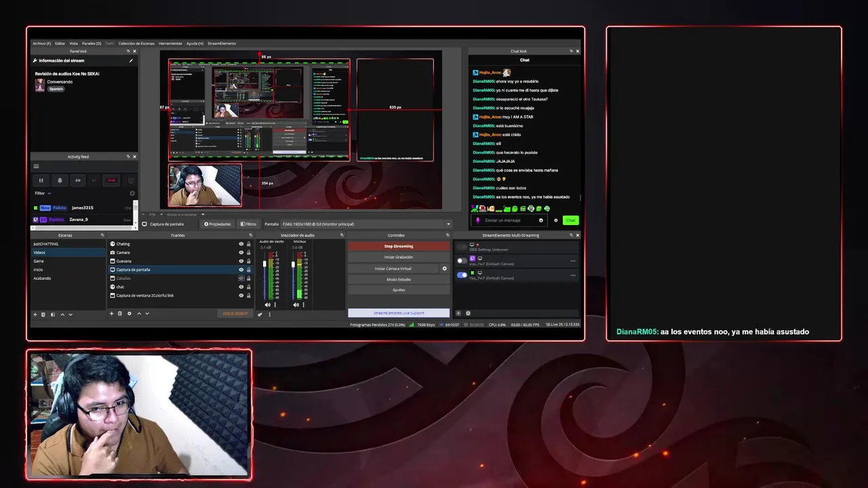Remove source using the Fuentes trash icon
Viewport: 868px width, 488px height.
click(120, 313)
